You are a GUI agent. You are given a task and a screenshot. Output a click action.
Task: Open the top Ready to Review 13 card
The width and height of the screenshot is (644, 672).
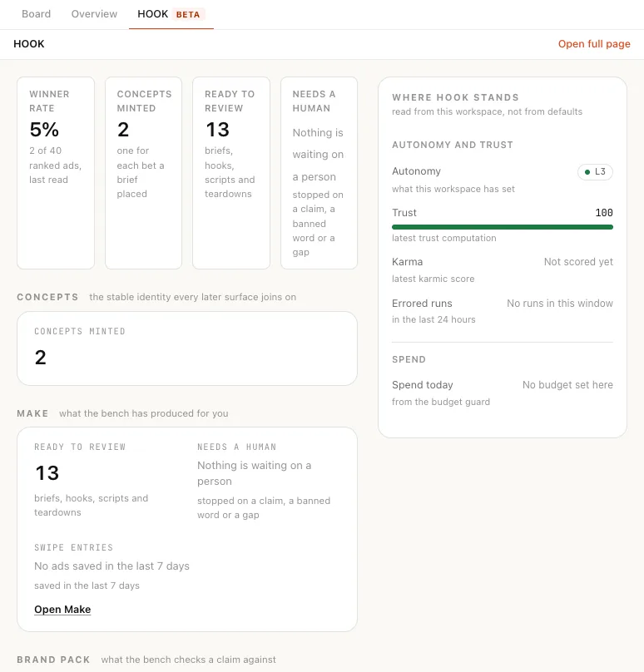231,173
